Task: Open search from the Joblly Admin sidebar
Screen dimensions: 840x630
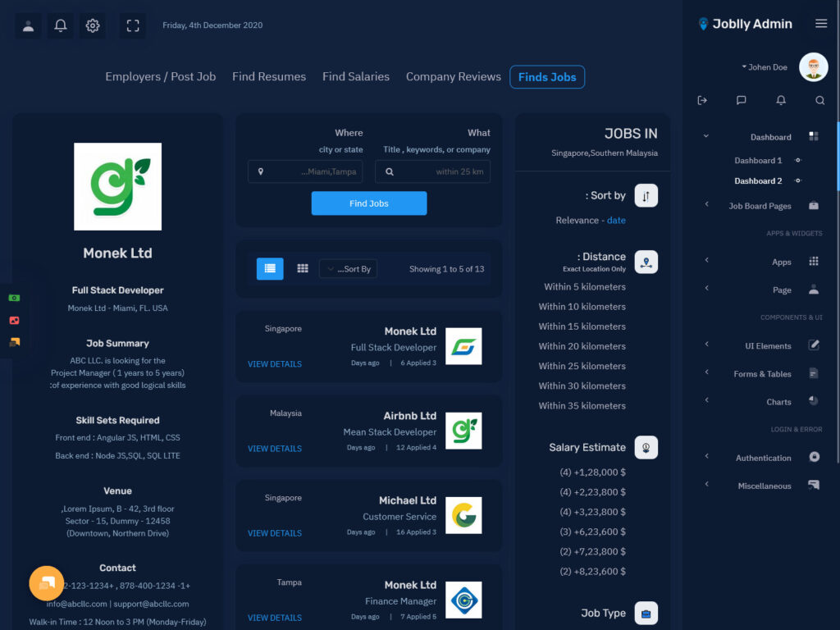Action: (820, 100)
